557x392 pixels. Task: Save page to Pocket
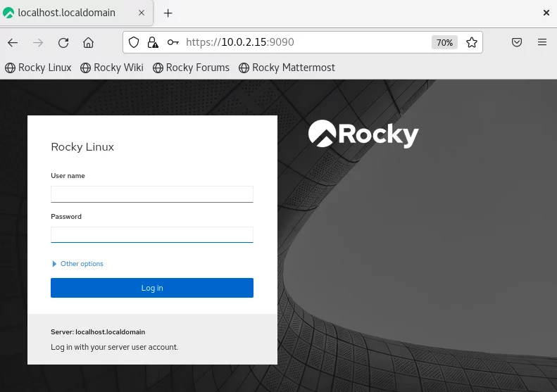[517, 42]
